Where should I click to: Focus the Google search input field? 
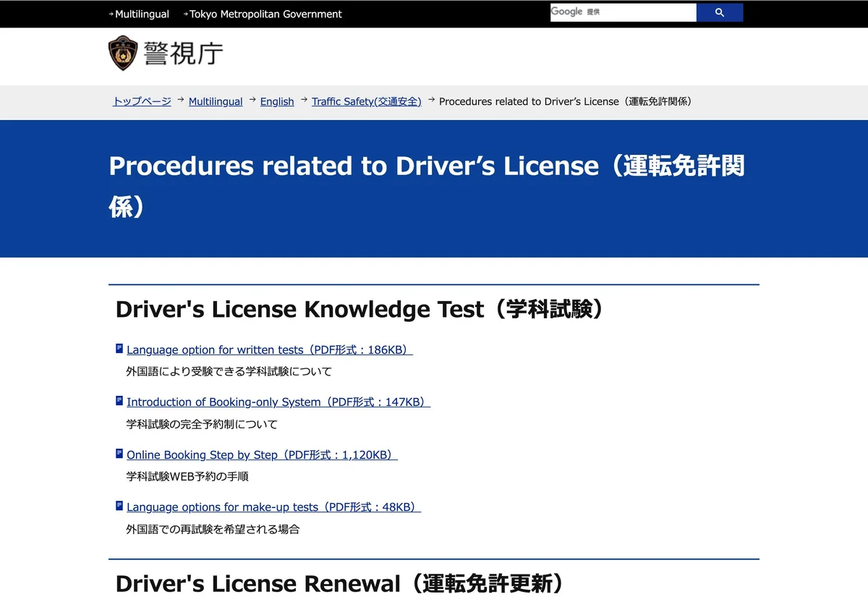pyautogui.click(x=624, y=12)
